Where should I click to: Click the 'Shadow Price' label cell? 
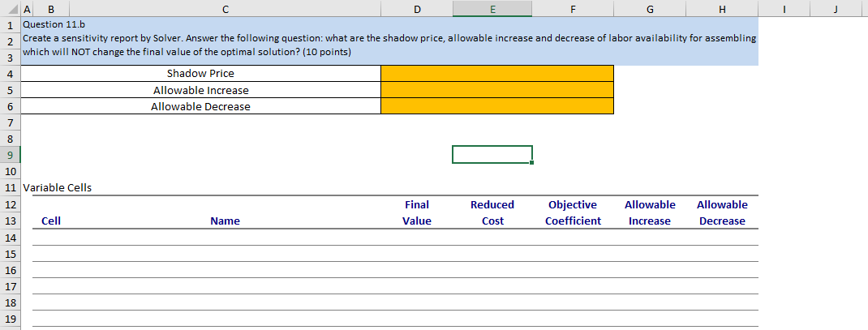(200, 74)
